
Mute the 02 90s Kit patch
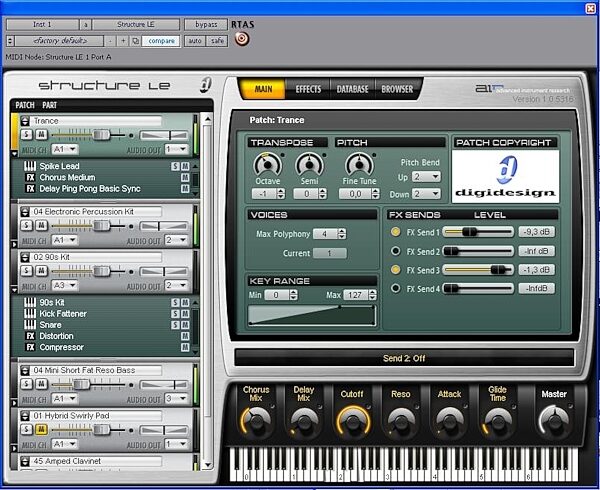(41, 270)
